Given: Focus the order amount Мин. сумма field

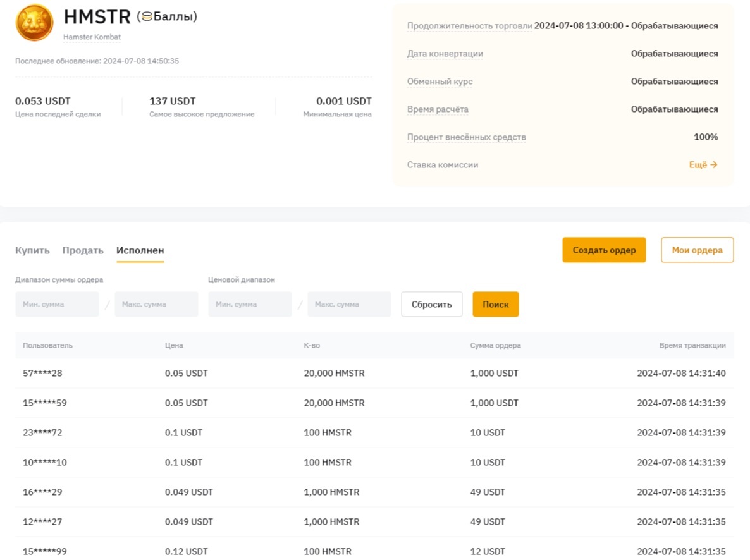Looking at the screenshot, I should [x=57, y=304].
